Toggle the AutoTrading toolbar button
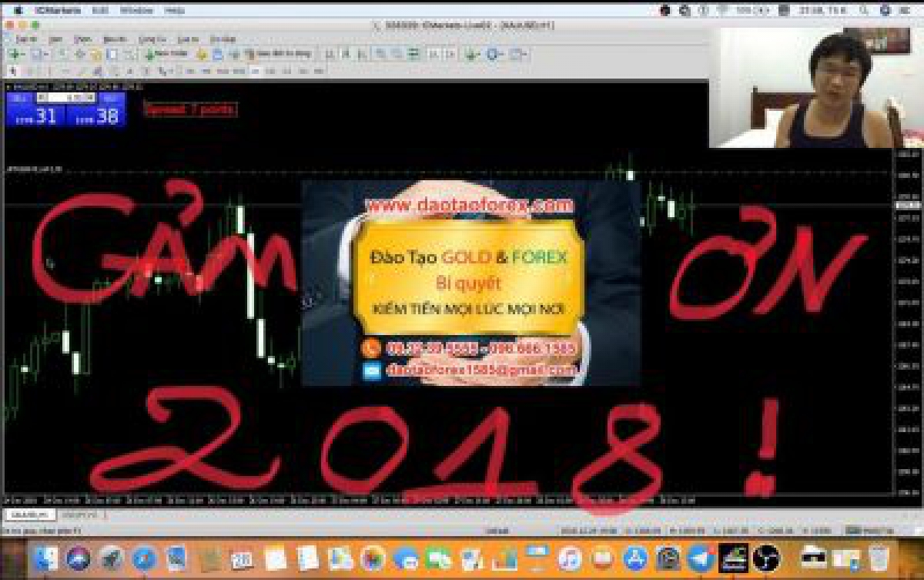This screenshot has width=924, height=580. [x=279, y=54]
